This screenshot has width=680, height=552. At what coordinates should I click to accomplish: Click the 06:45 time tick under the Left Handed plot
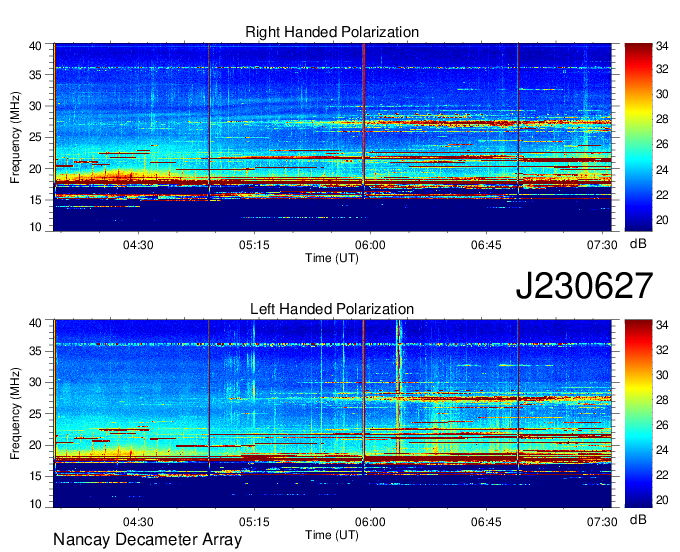pyautogui.click(x=486, y=522)
